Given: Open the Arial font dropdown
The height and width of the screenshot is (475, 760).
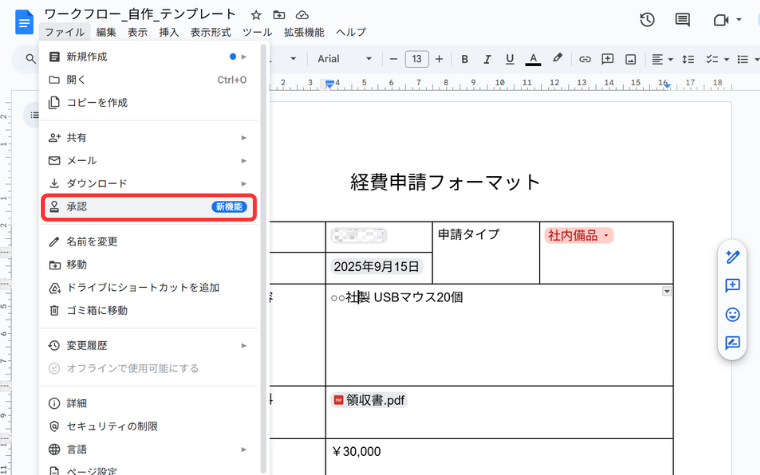Looking at the screenshot, I should click(345, 59).
